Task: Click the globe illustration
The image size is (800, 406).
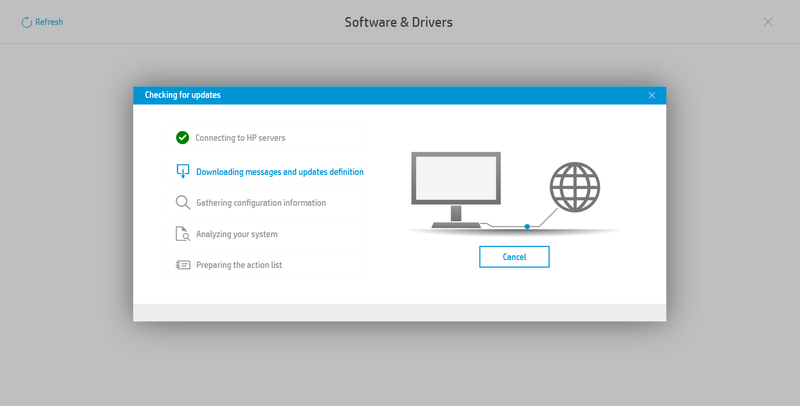Action: pos(574,187)
